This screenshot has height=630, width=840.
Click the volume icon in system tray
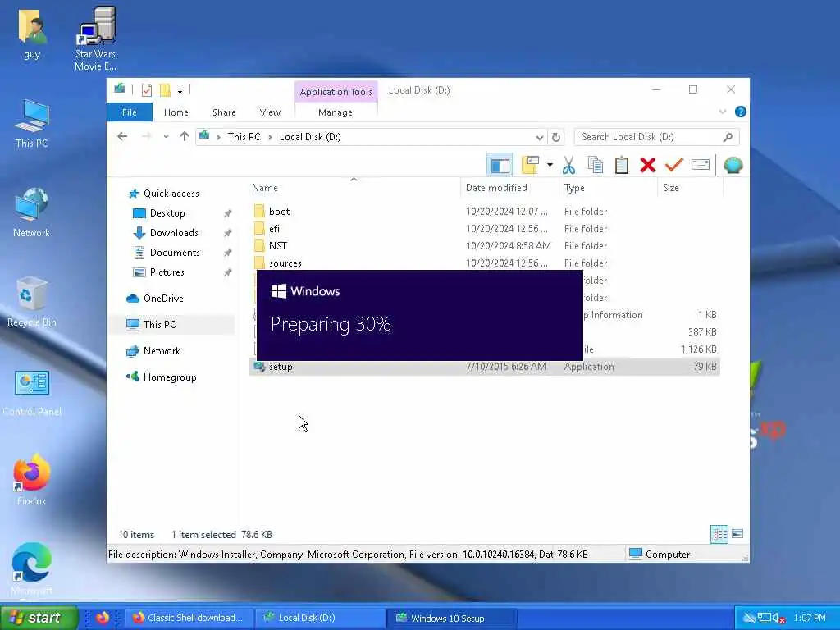(x=779, y=619)
